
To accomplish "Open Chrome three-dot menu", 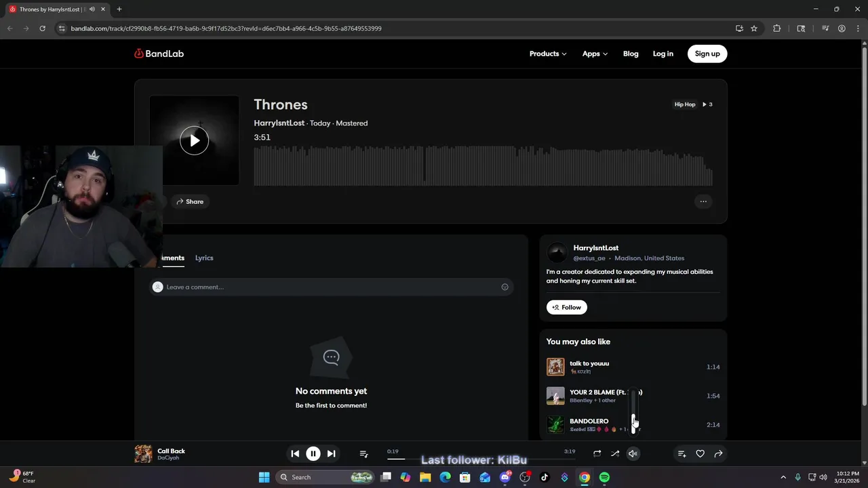I will click(857, 28).
